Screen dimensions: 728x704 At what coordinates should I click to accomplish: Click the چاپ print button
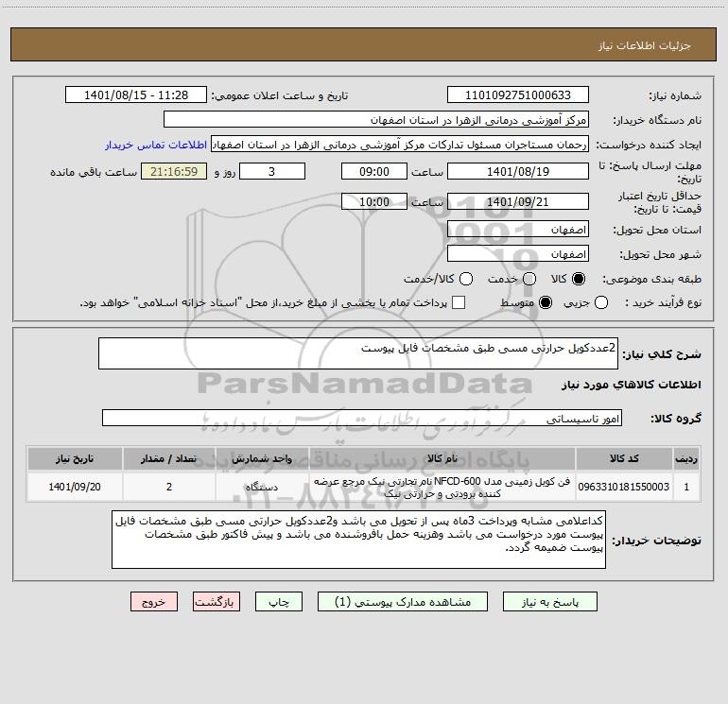pyautogui.click(x=279, y=601)
